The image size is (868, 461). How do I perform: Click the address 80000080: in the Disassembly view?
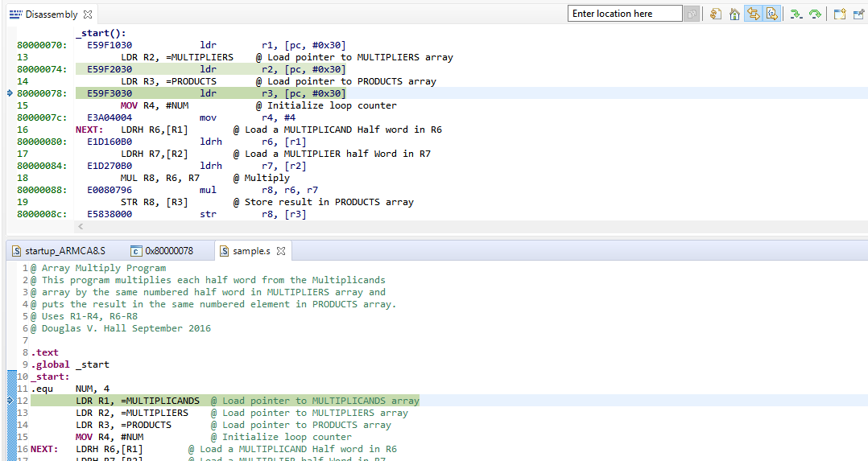click(42, 142)
